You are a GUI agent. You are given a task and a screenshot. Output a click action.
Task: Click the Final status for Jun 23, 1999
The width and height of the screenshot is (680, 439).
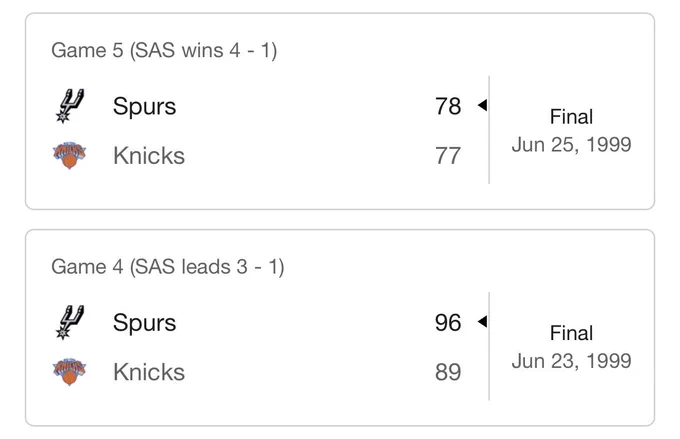click(x=571, y=333)
